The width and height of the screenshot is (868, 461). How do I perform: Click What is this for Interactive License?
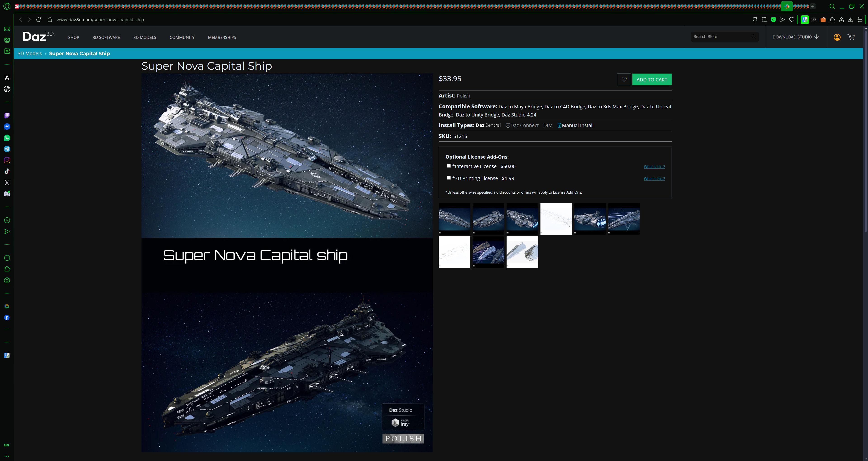pos(654,166)
